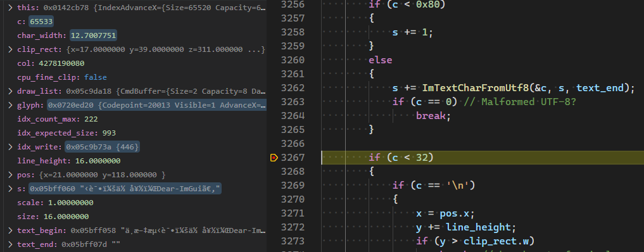Click line number 3273 in gutter
The width and height of the screenshot is (644, 252).
(293, 241)
